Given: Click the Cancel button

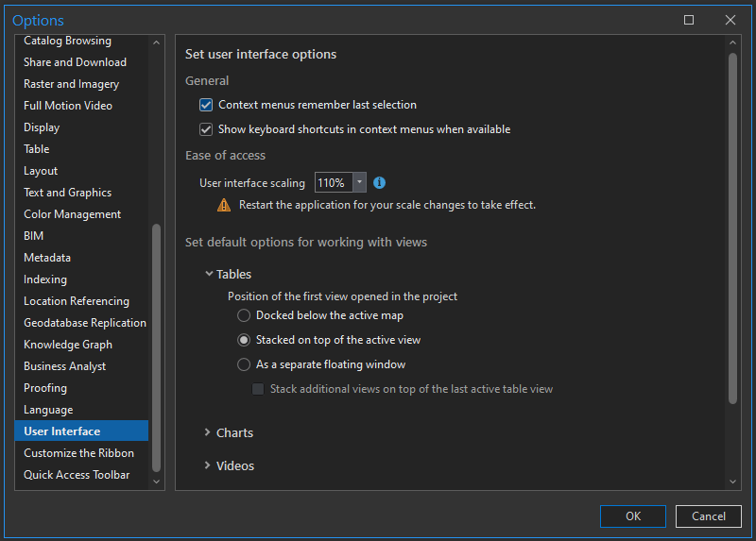Looking at the screenshot, I should pyautogui.click(x=709, y=516).
